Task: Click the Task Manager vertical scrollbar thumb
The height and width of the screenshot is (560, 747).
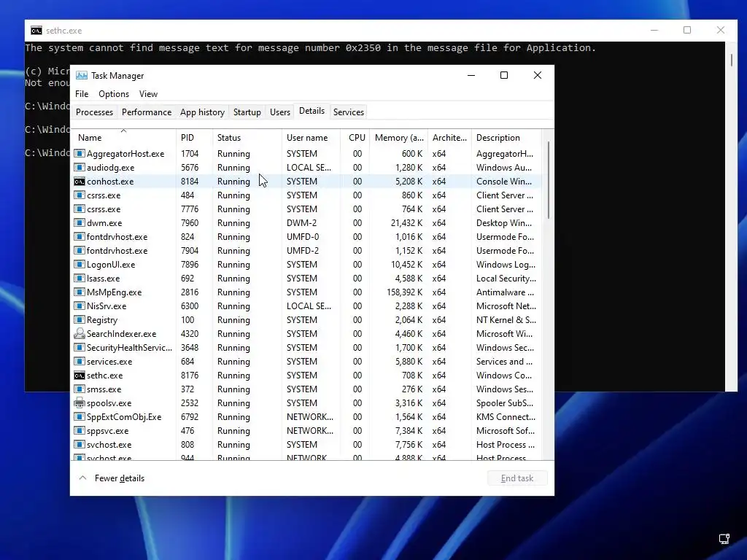Action: tap(549, 179)
